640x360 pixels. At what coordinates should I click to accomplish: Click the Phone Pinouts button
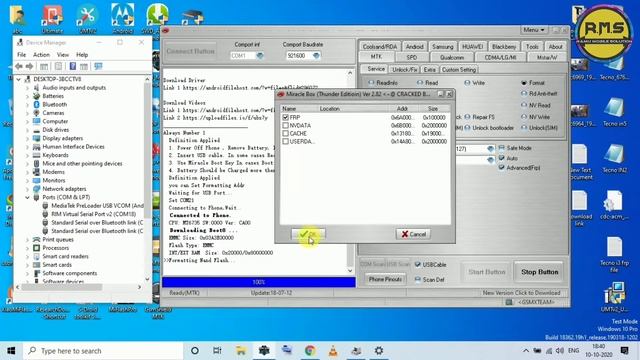click(385, 280)
